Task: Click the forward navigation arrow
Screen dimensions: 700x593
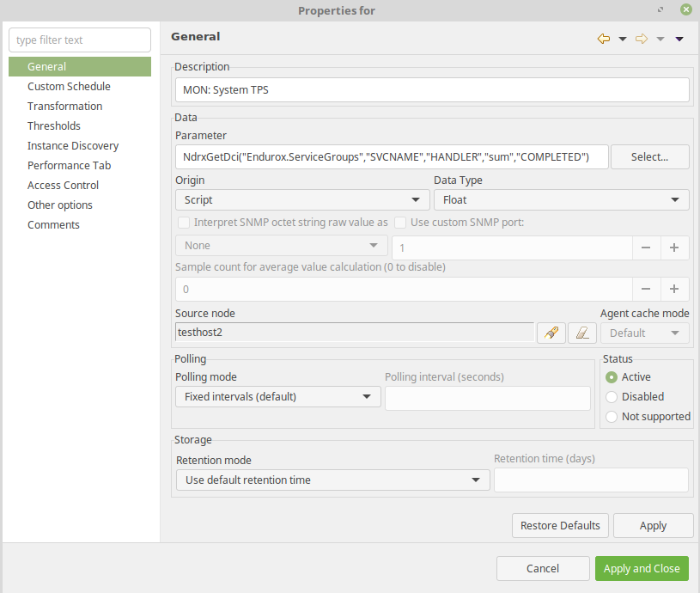Action: coord(641,39)
